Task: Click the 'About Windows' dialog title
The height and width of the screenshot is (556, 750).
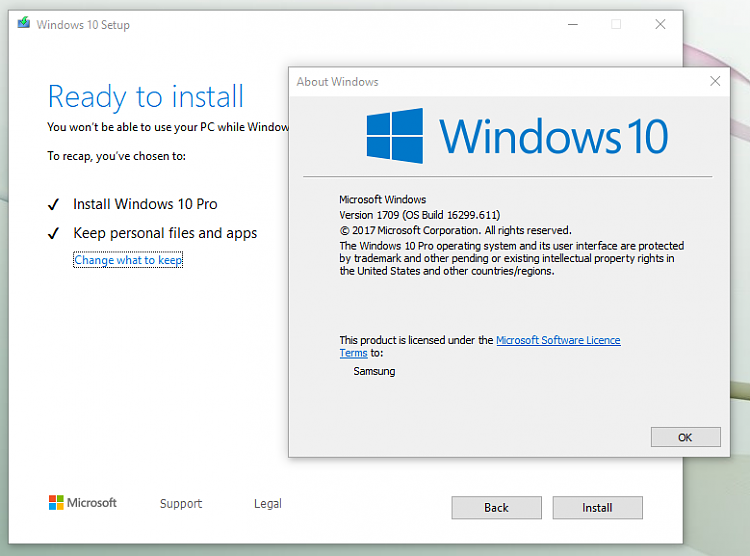Action: click(x=337, y=82)
